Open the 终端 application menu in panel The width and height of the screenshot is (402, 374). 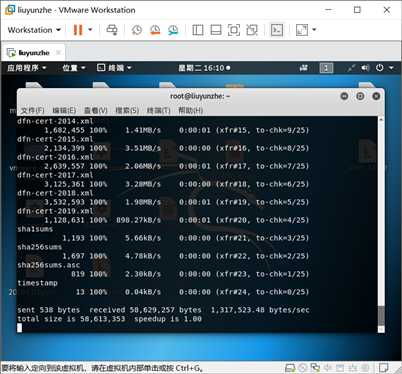point(114,68)
